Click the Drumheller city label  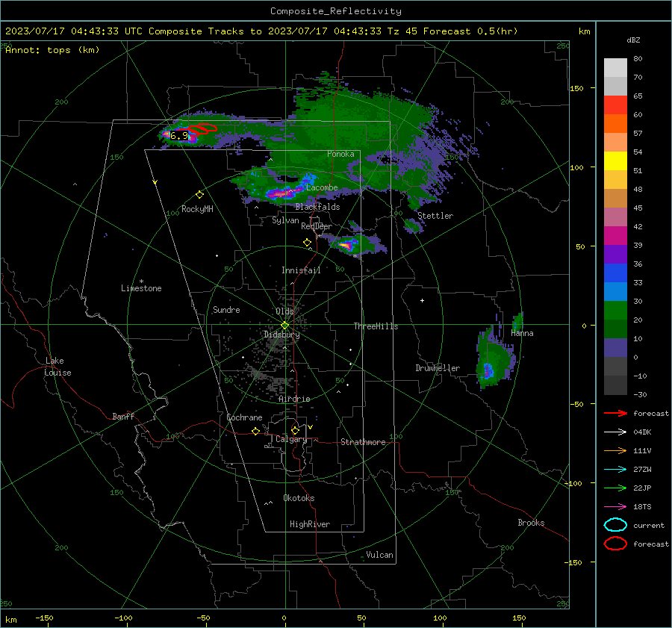(438, 368)
